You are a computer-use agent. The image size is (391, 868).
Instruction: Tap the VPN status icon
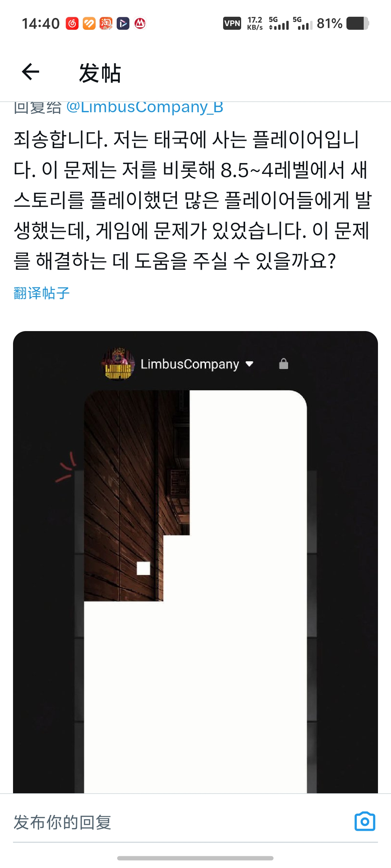[x=232, y=23]
